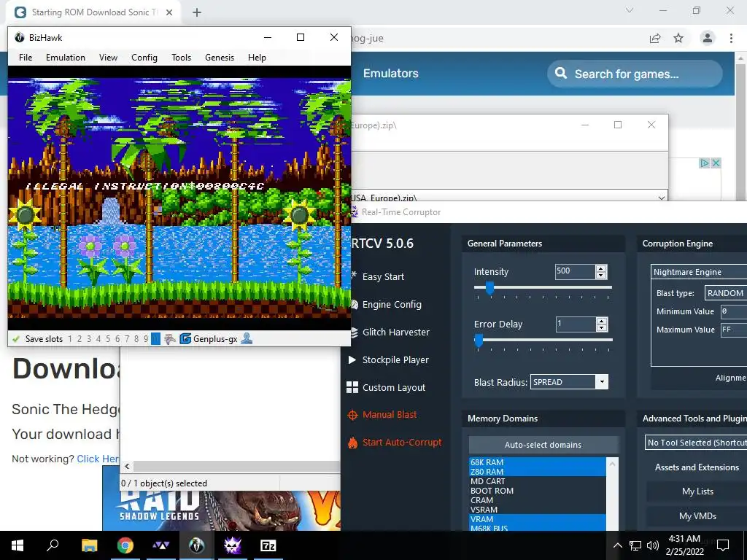Image resolution: width=747 pixels, height=560 pixels.
Task: Select VSRAM memory domain
Action: (538, 510)
